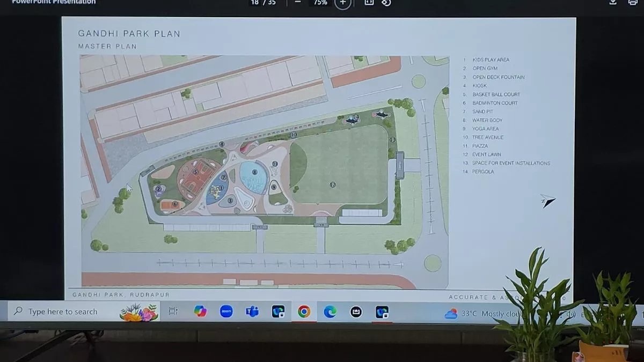Download the presentation file
This screenshot has height=362, width=644.
point(613,3)
